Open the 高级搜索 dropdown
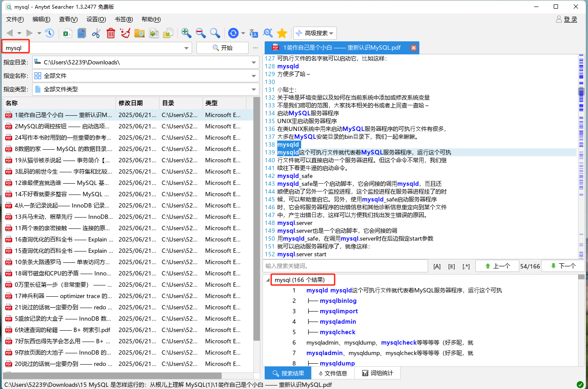 315,33
